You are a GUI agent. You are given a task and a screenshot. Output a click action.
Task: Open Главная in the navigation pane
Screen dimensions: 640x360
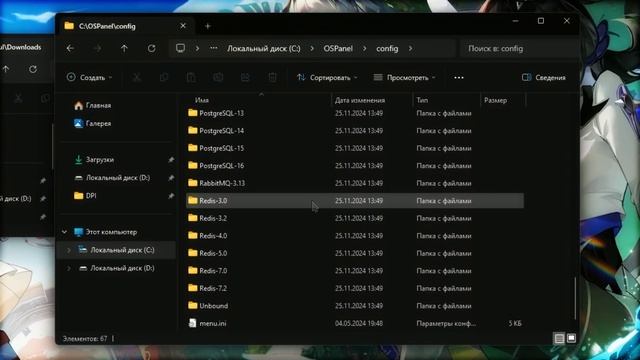point(93,105)
